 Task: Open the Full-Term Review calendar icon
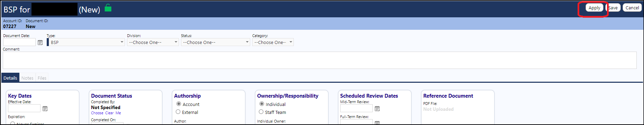coord(377,123)
